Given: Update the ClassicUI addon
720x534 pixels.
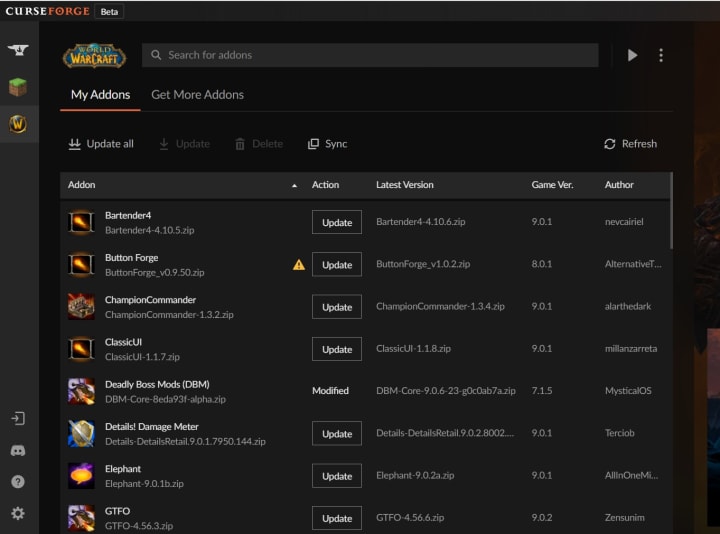Looking at the screenshot, I should click(337, 349).
